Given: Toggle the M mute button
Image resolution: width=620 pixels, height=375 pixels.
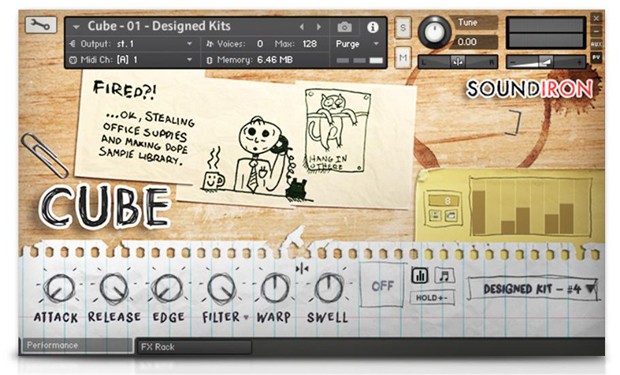Looking at the screenshot, I should point(403,58).
